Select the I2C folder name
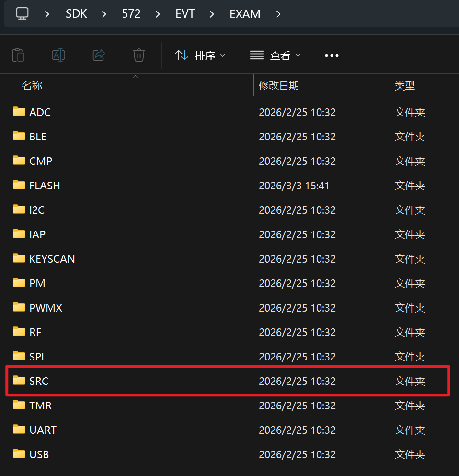Image resolution: width=459 pixels, height=476 pixels. point(37,210)
